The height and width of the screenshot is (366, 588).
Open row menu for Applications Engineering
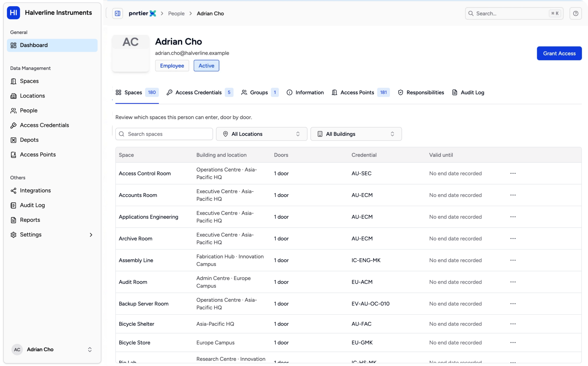[x=513, y=217]
